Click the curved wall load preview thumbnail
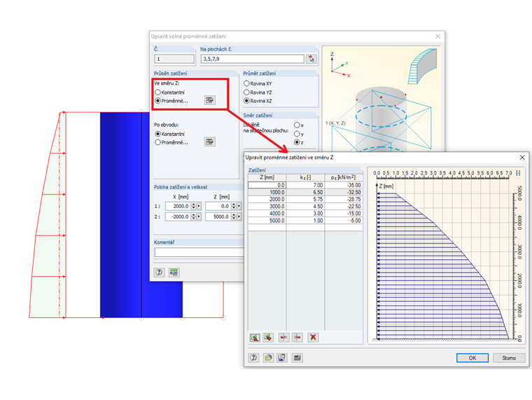Image resolution: width=532 pixels, height=400 pixels. click(421, 67)
